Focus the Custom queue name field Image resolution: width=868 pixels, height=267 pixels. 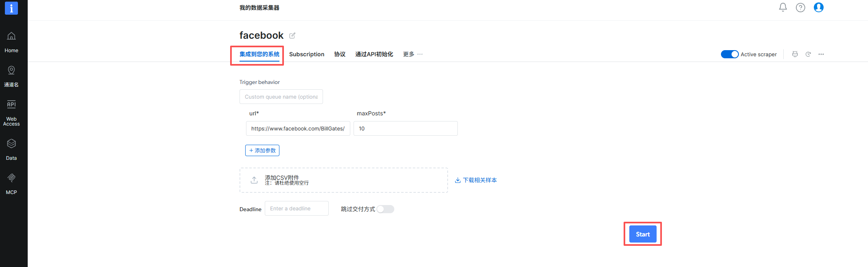click(x=281, y=97)
